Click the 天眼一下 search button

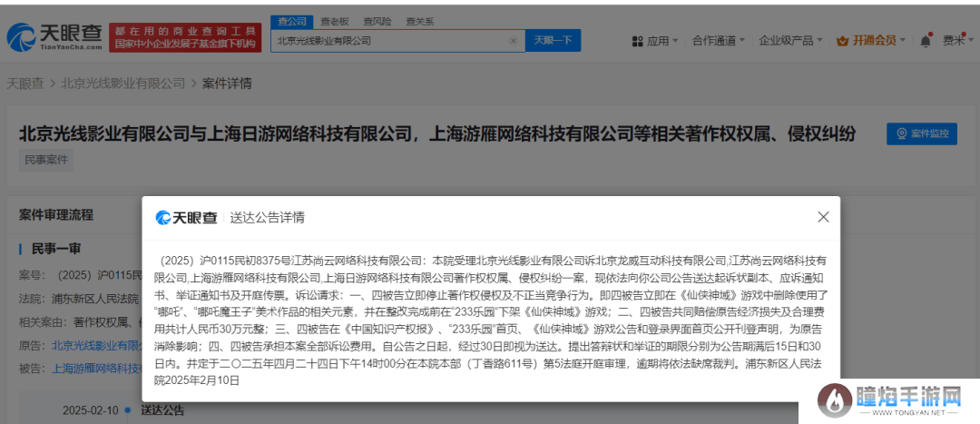pos(554,41)
